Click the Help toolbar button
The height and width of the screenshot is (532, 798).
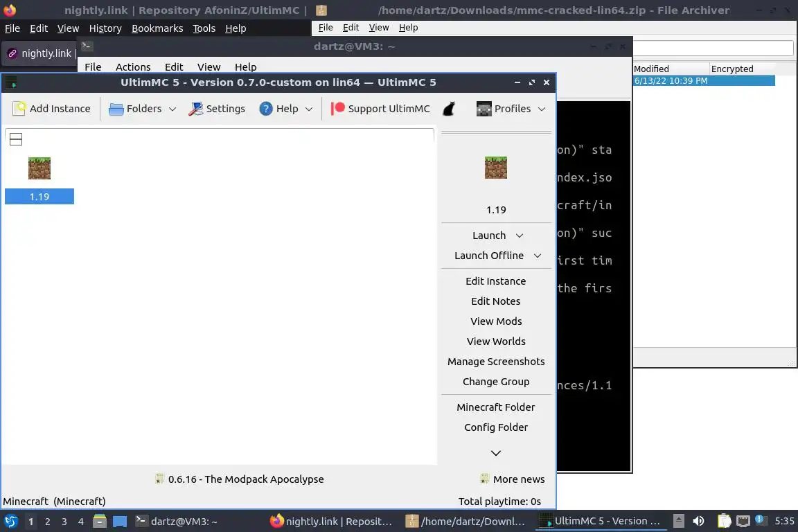(x=279, y=109)
